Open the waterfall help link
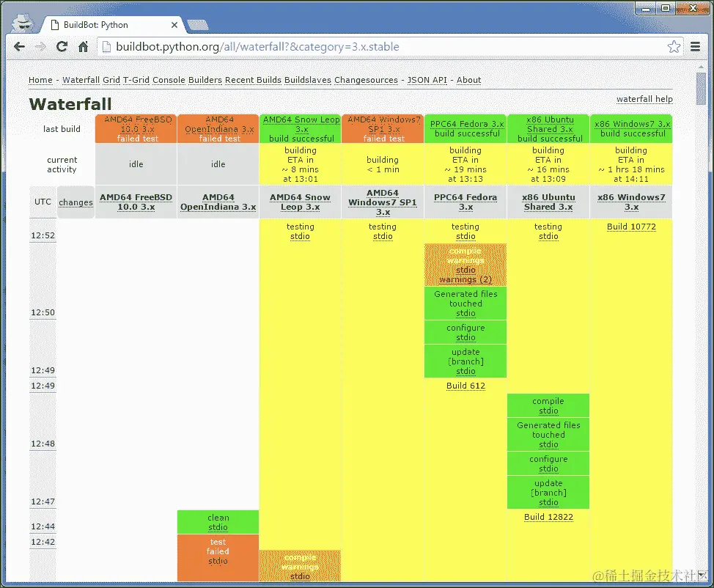Image resolution: width=714 pixels, height=588 pixels. pos(644,99)
